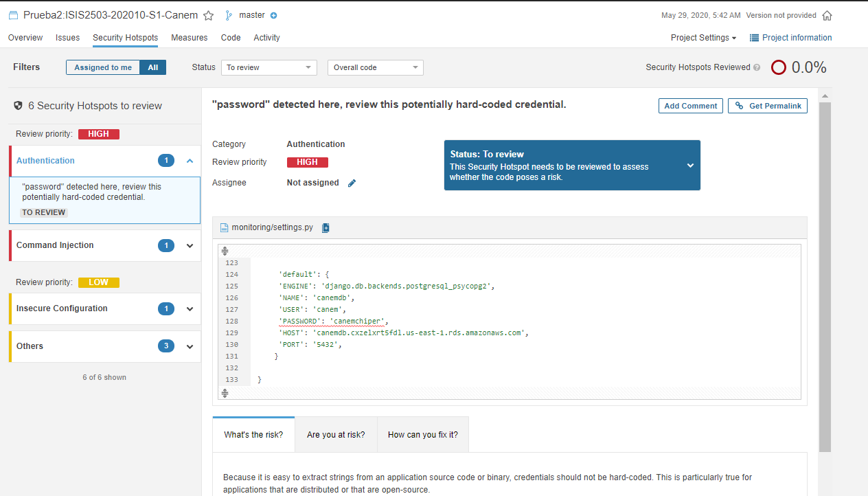Open Project Settings dropdown menu
This screenshot has width=868, height=496.
pyautogui.click(x=703, y=38)
